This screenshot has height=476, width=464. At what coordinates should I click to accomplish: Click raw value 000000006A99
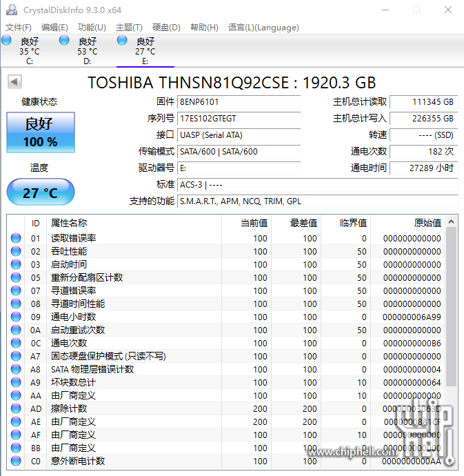(x=412, y=317)
